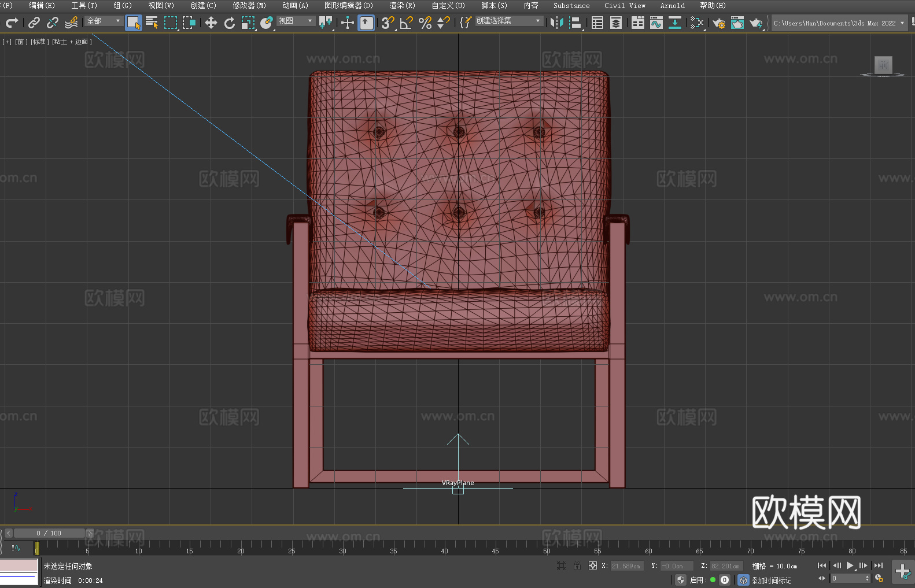Toggle Spinner Snap icon
Image resolution: width=915 pixels, height=588 pixels.
tap(444, 23)
